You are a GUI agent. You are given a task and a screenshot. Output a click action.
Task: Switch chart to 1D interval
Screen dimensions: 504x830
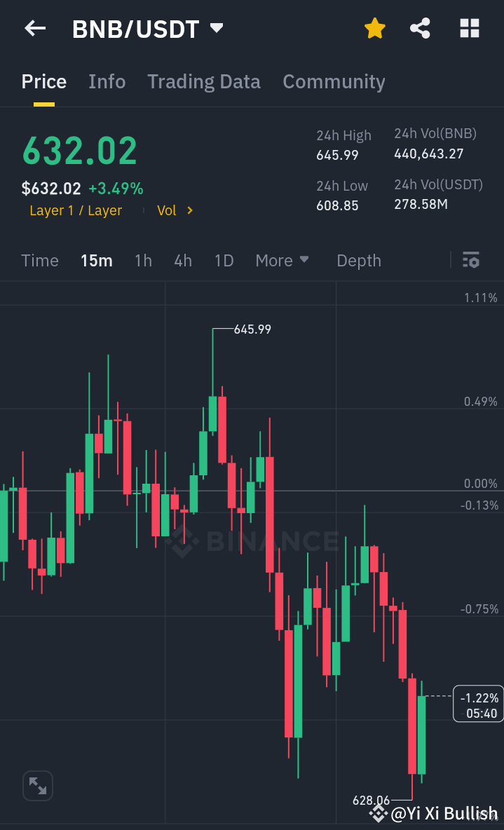[x=224, y=260]
